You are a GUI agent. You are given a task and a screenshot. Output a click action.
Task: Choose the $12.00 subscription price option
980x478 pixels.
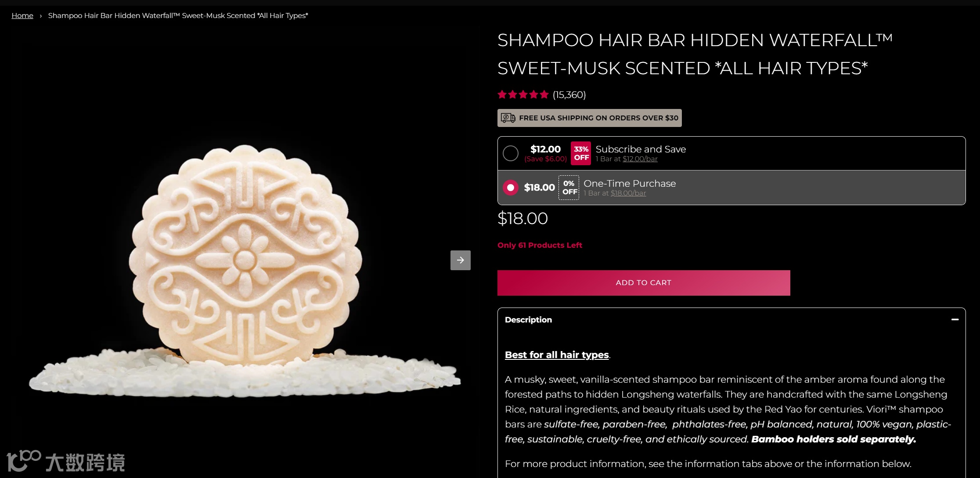tap(545, 149)
